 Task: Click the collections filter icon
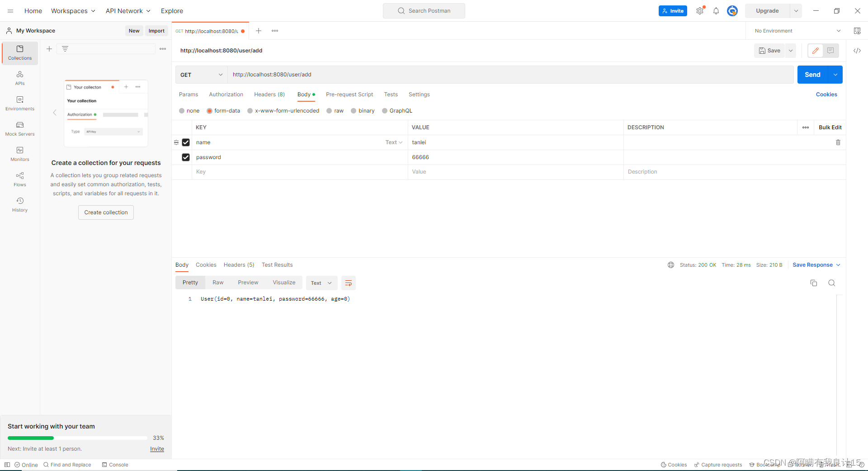(x=65, y=49)
